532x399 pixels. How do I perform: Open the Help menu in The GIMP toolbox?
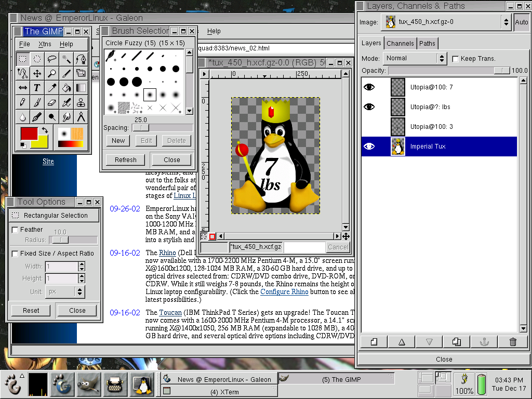(x=66, y=44)
